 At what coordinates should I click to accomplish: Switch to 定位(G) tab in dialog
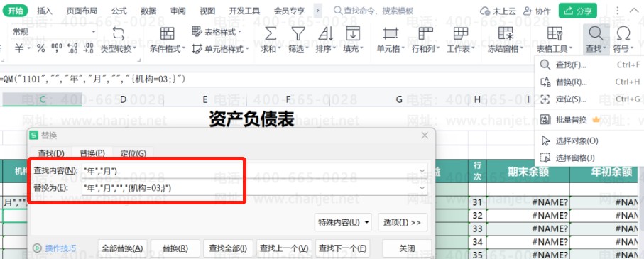click(133, 153)
